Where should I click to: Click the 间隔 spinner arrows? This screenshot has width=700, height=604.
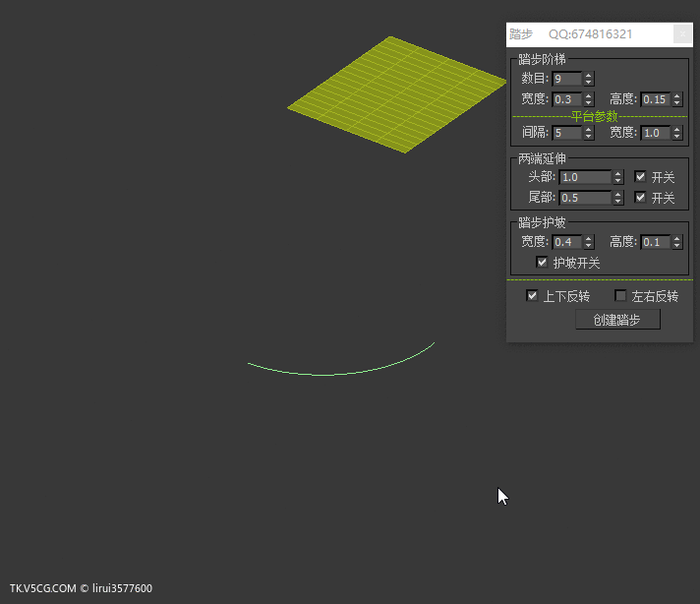pos(589,133)
